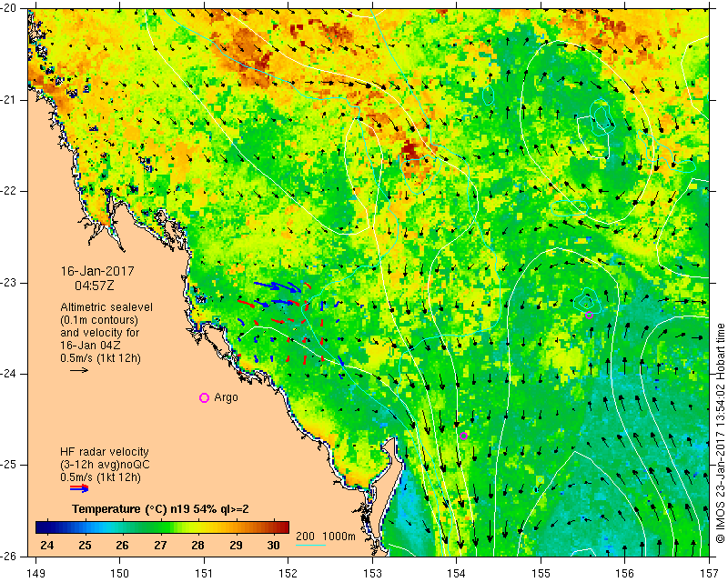Viewport: 728px width, 582px height.
Task: Click temperature scale tick label '30'
Action: (x=274, y=545)
